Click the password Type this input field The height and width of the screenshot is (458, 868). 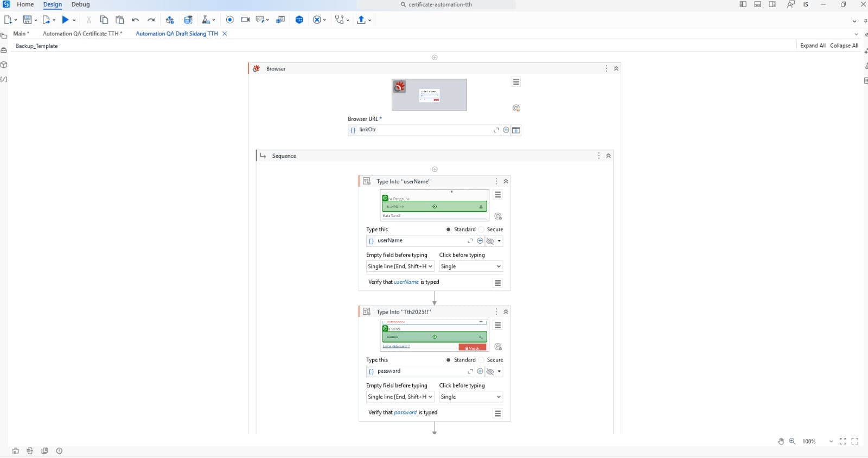420,371
